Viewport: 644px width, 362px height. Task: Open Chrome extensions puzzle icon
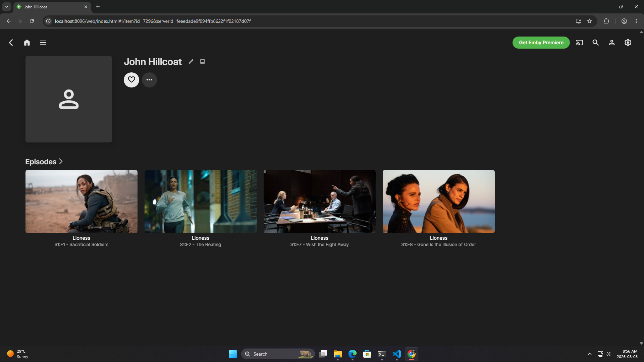click(x=606, y=21)
